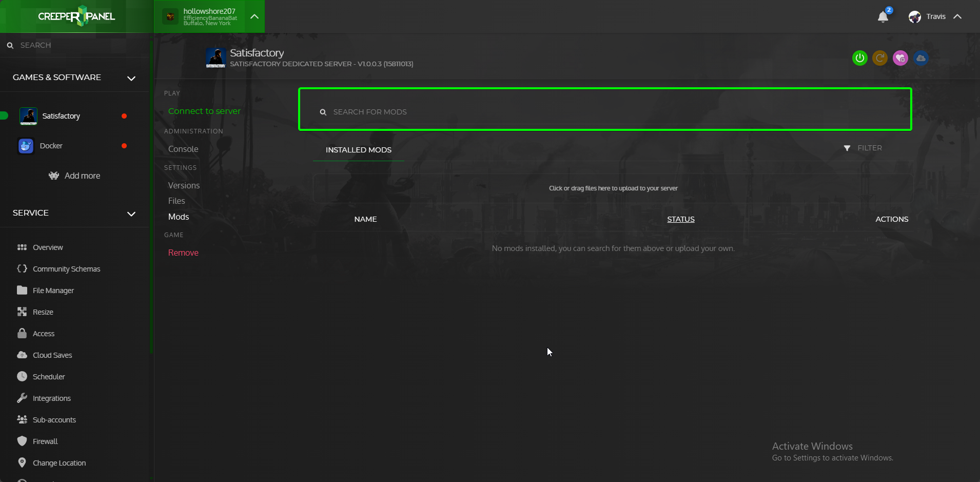The width and height of the screenshot is (980, 482).
Task: Click the Resize icon
Action: tap(22, 312)
